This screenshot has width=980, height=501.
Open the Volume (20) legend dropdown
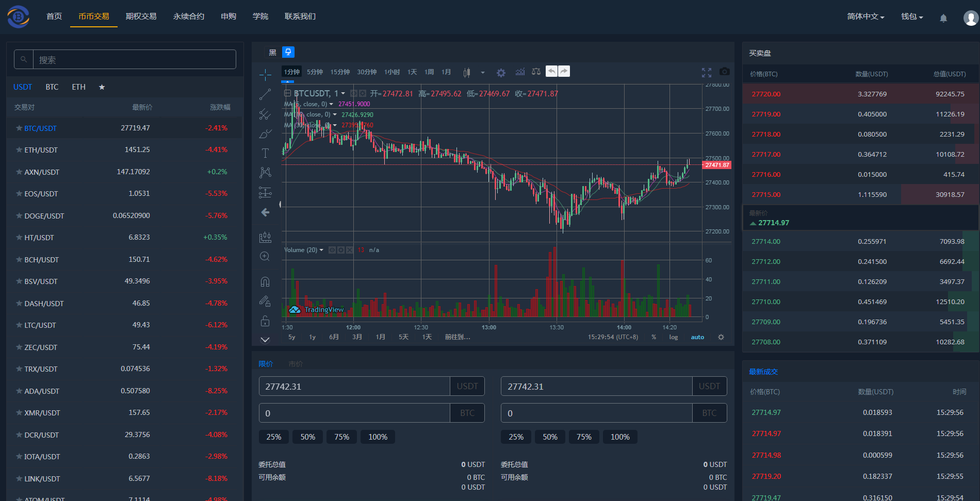tap(321, 250)
